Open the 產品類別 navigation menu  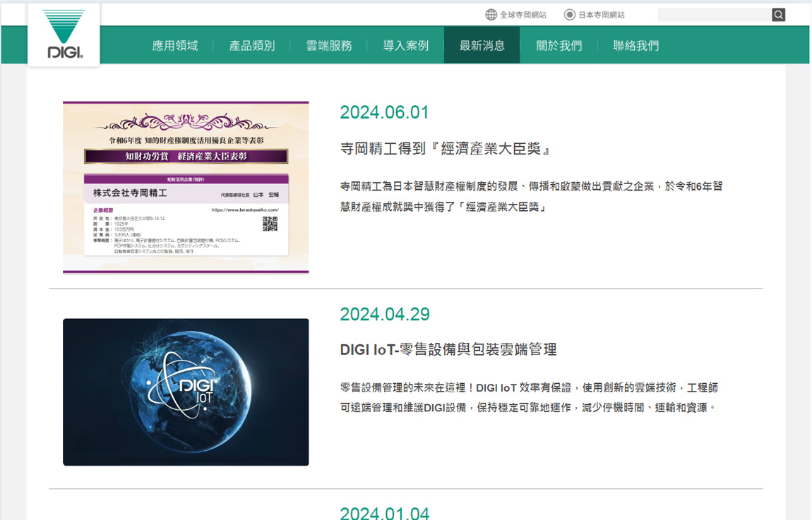click(x=252, y=46)
